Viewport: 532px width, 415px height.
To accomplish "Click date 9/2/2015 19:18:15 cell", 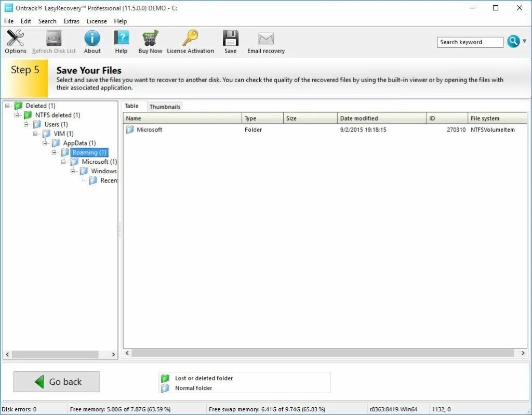I will click(x=363, y=129).
